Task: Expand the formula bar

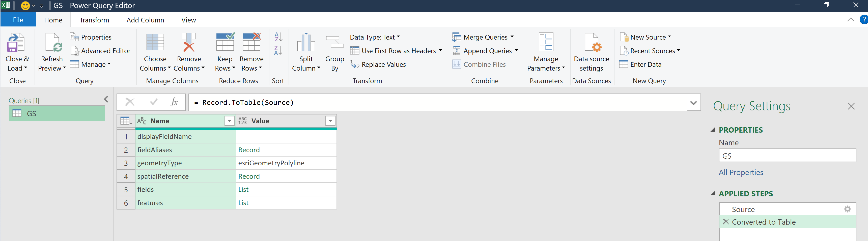Action: pos(693,103)
